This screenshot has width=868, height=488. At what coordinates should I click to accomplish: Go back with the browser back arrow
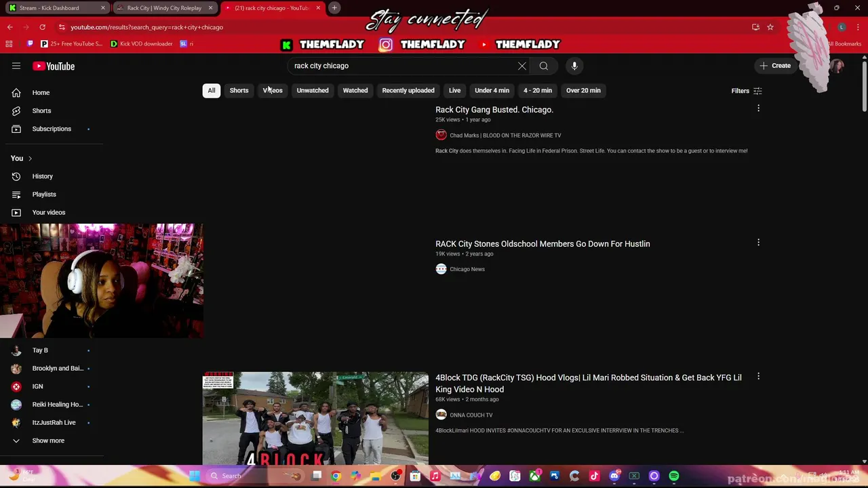[9, 27]
